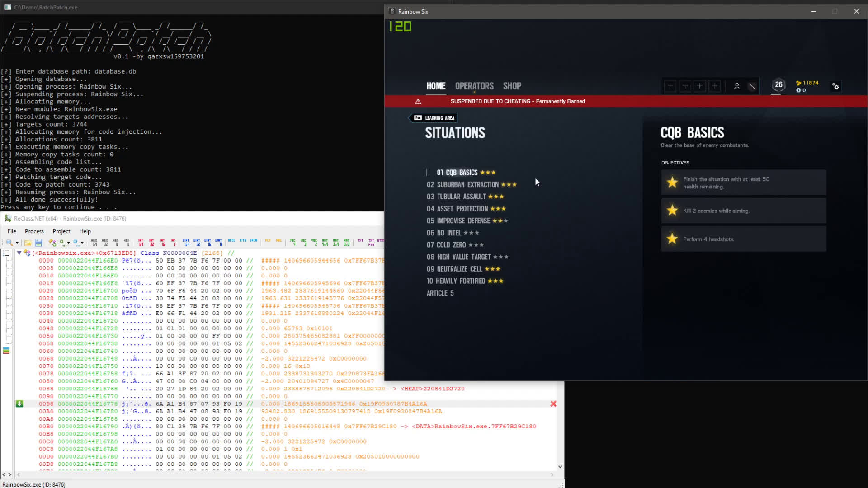This screenshot has width=868, height=488.
Task: Select 02 Suburban Extraction situation
Action: point(462,185)
